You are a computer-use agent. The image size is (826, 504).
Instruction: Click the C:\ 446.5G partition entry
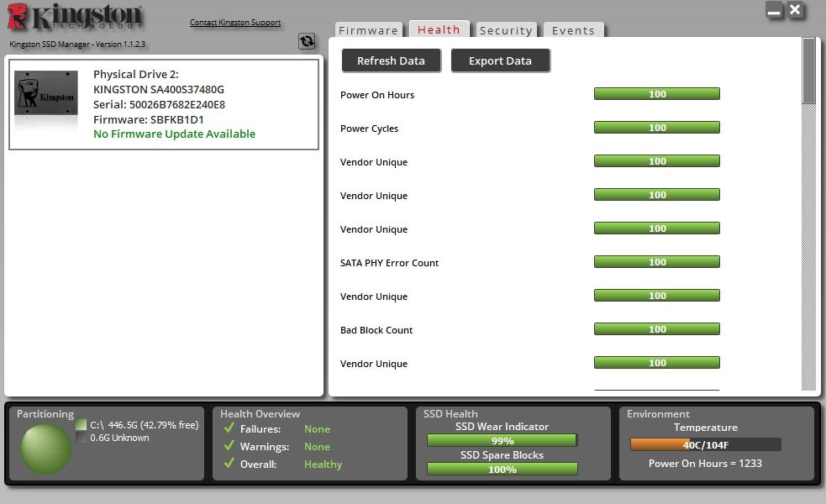[x=145, y=424]
